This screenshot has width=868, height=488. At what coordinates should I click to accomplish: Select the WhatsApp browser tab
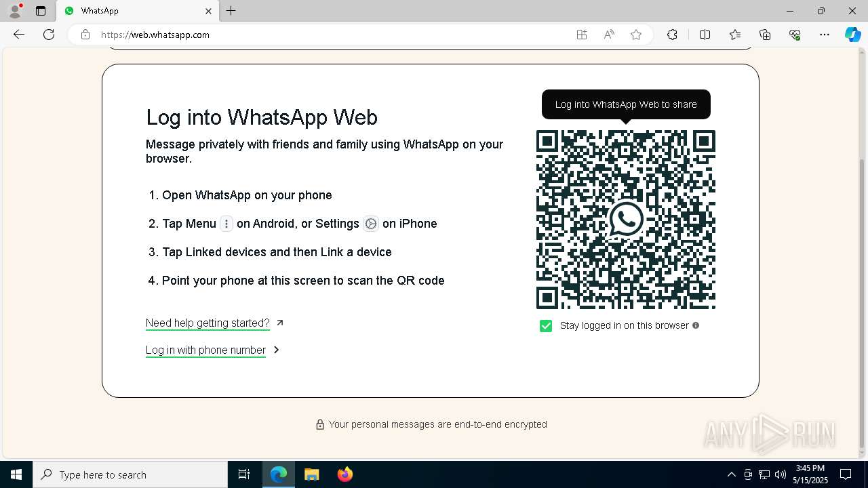[138, 11]
